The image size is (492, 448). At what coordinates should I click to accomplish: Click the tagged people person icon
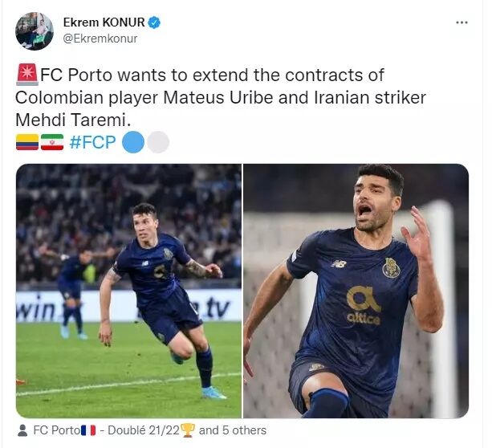pyautogui.click(x=22, y=430)
